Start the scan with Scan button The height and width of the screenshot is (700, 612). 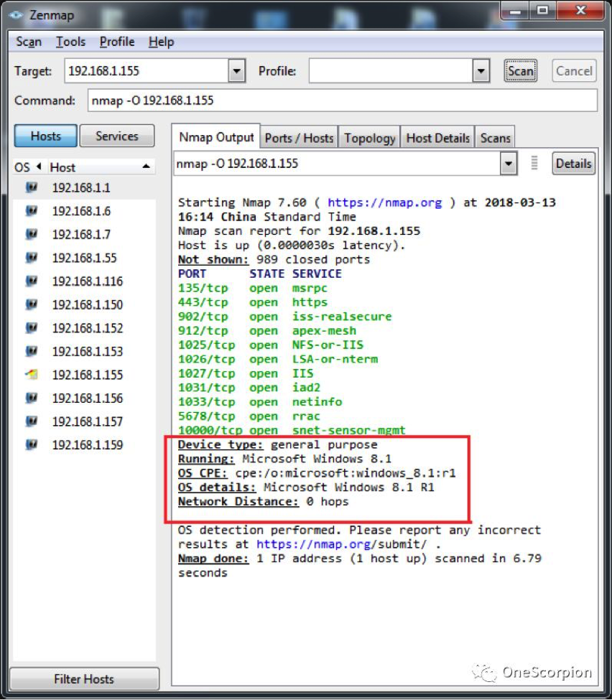click(521, 70)
